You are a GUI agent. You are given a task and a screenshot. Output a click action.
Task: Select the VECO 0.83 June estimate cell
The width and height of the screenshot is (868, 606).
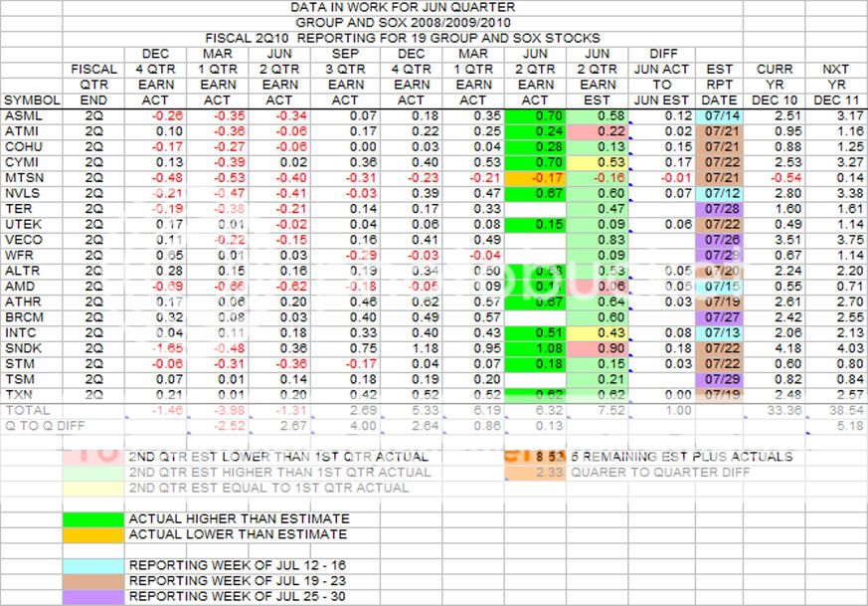click(600, 240)
